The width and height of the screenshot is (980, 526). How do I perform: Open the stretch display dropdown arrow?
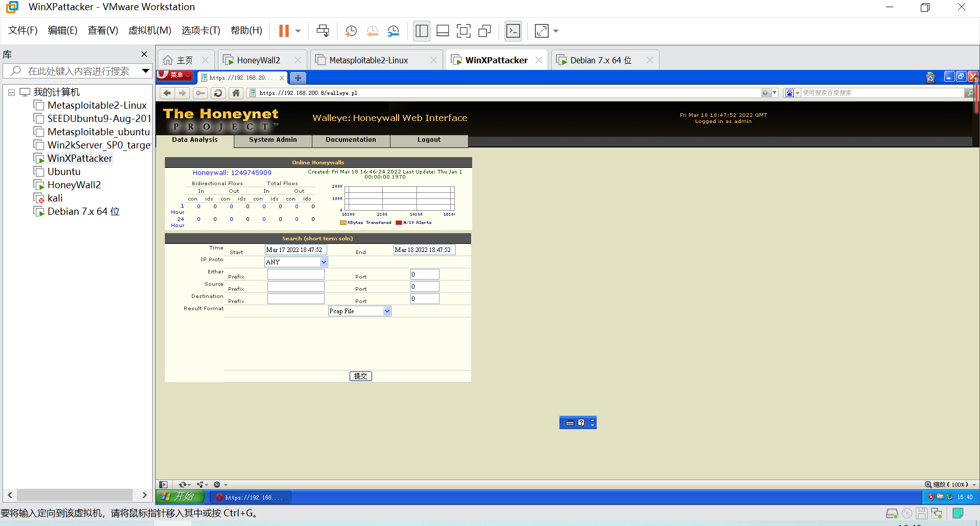click(556, 31)
